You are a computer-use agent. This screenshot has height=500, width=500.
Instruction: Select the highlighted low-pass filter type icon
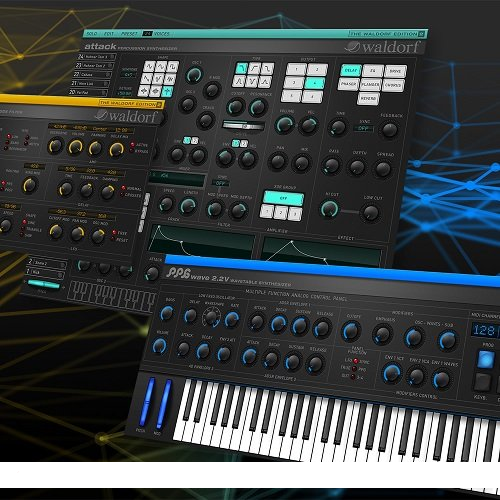[241, 68]
